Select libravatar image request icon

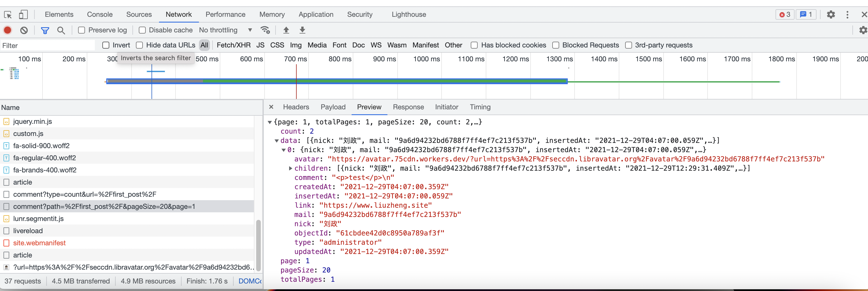[x=6, y=267]
